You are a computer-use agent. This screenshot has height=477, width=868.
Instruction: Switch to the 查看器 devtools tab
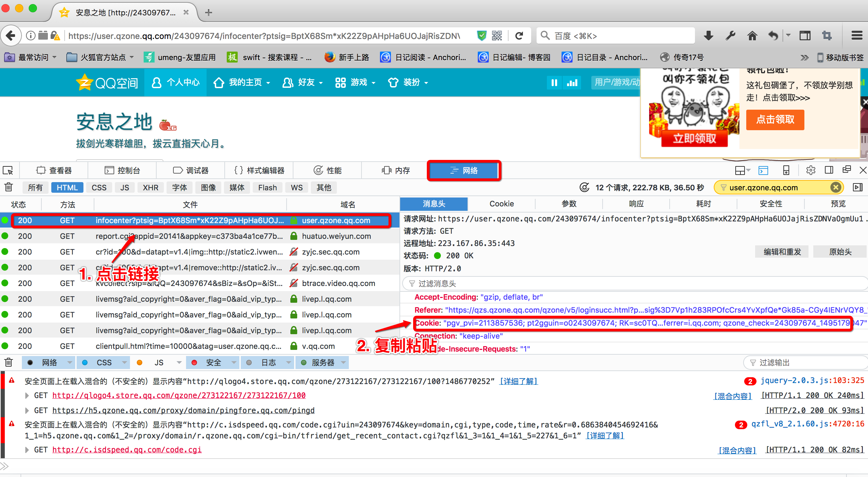pyautogui.click(x=54, y=170)
